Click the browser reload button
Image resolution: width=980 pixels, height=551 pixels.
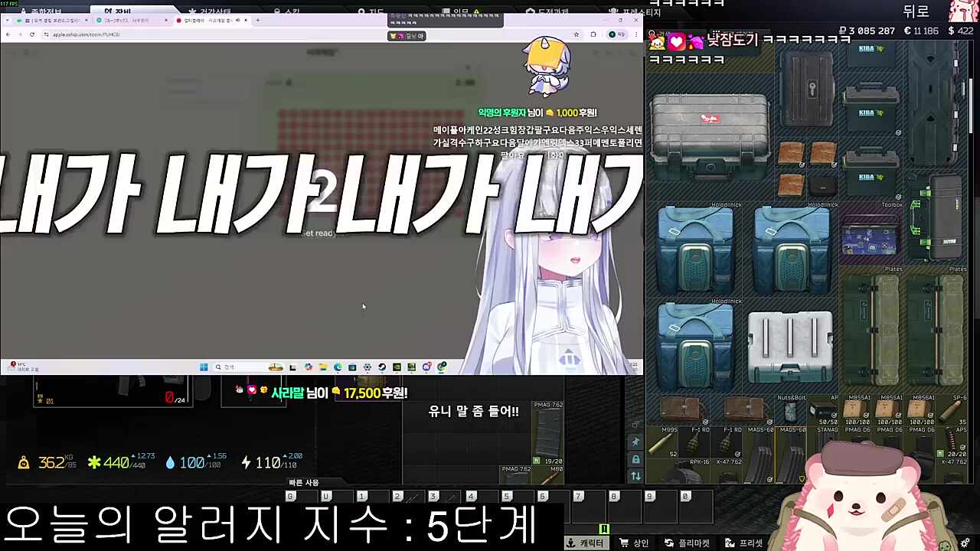[x=32, y=34]
